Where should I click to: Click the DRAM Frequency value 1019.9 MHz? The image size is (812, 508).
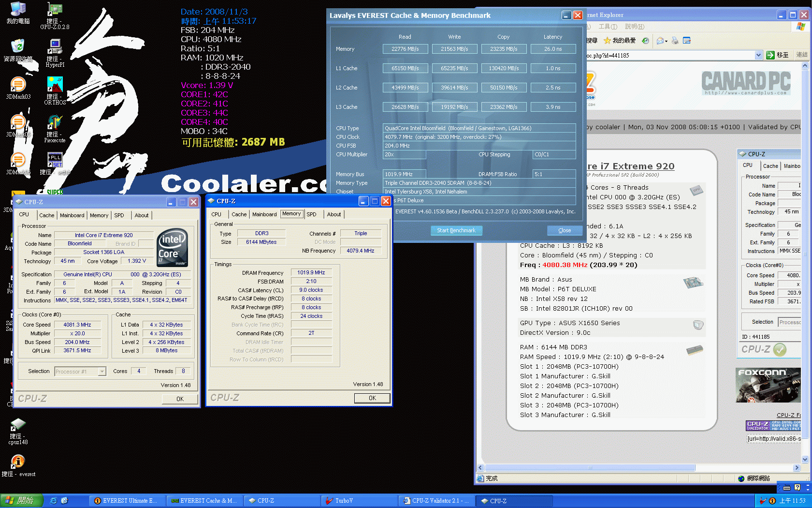(x=311, y=272)
